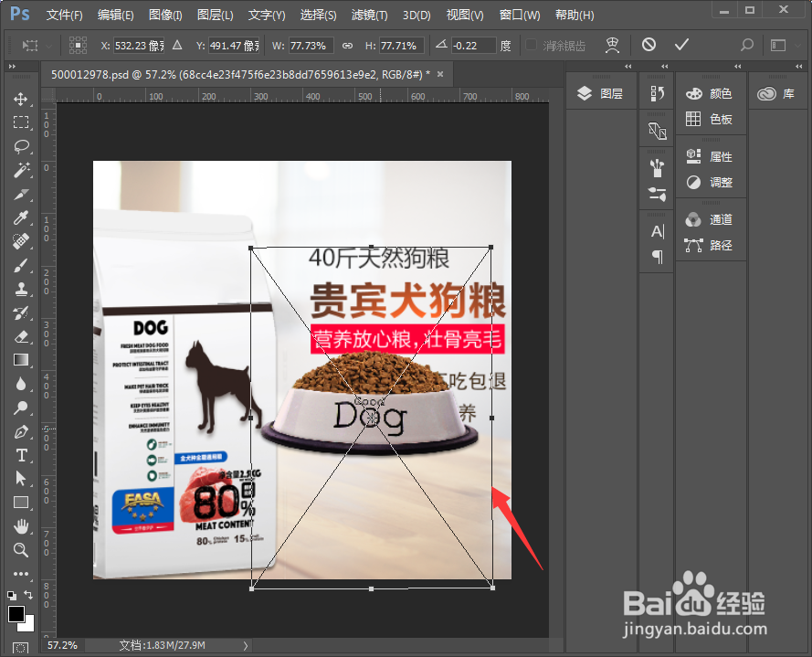
Task: Open the Edit menu
Action: click(115, 15)
